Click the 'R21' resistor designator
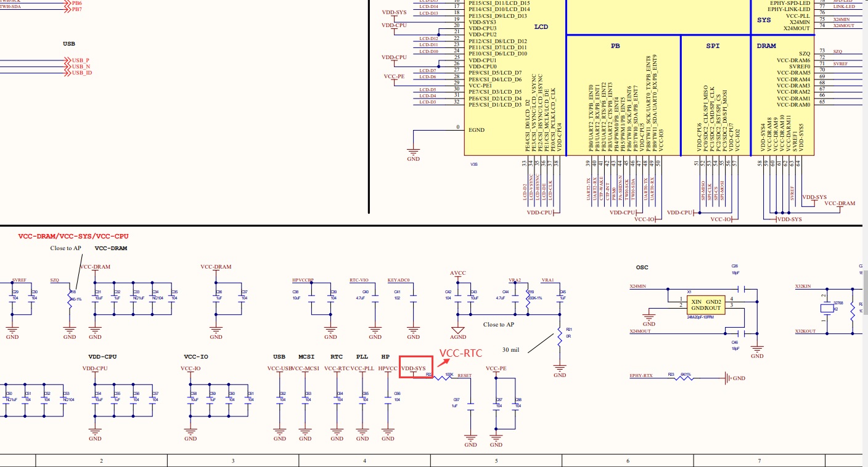The height and width of the screenshot is (467, 868). coord(569,330)
